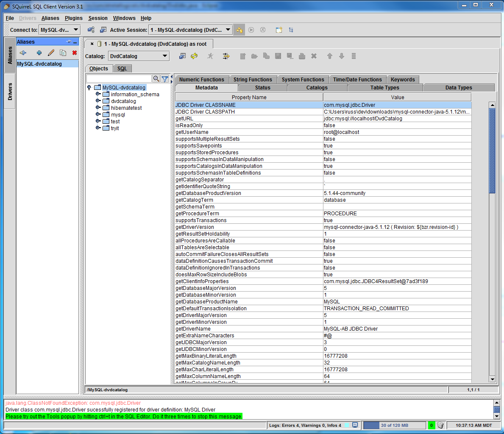Open the File menu

(x=10, y=18)
